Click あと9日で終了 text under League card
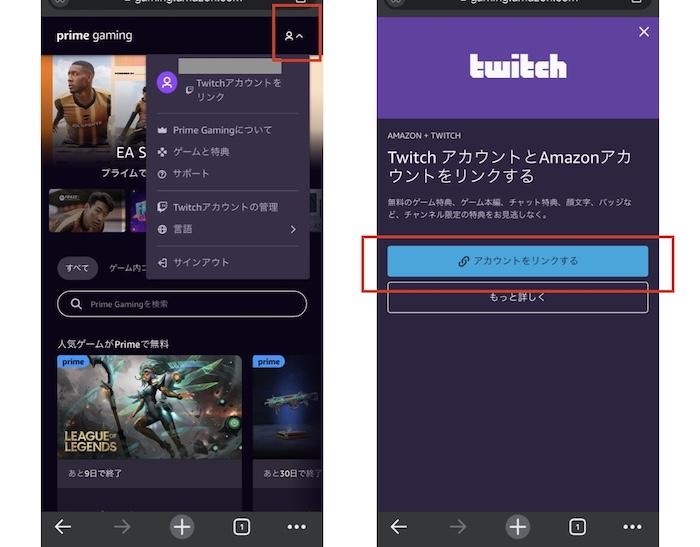This screenshot has height=547, width=700. [95, 473]
